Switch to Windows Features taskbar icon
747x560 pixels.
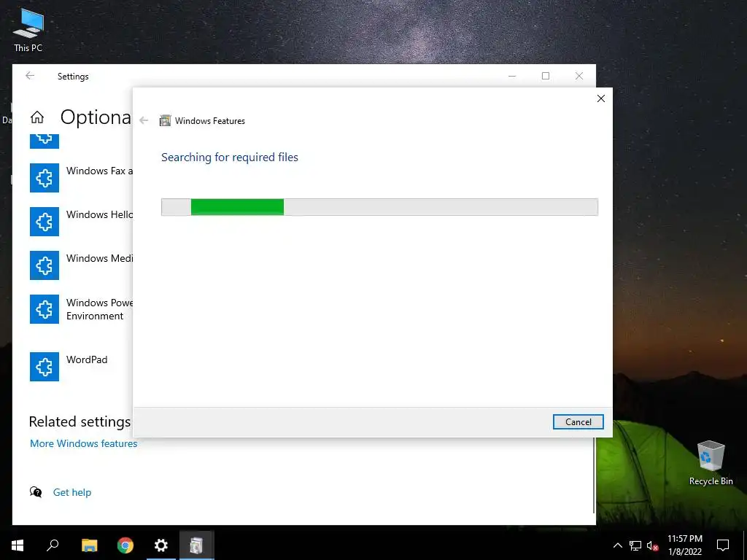(x=197, y=545)
